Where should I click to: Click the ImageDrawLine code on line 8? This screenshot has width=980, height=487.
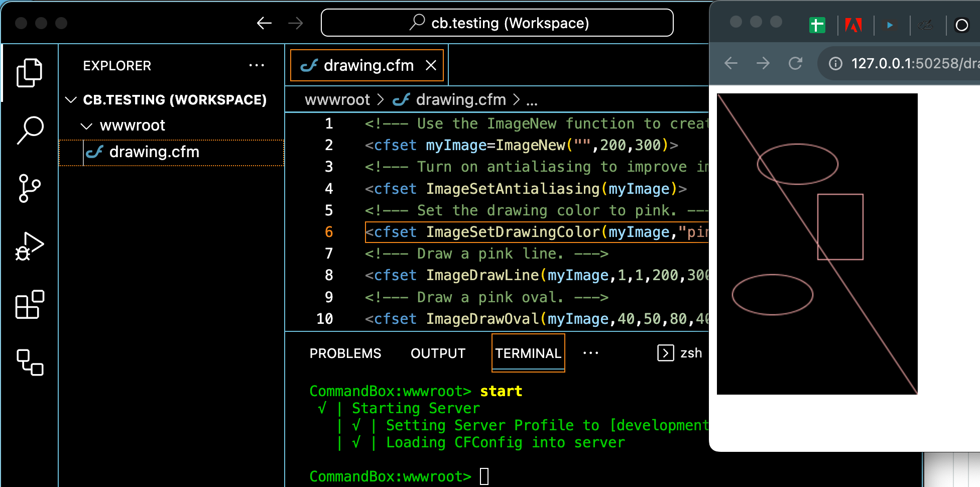537,275
